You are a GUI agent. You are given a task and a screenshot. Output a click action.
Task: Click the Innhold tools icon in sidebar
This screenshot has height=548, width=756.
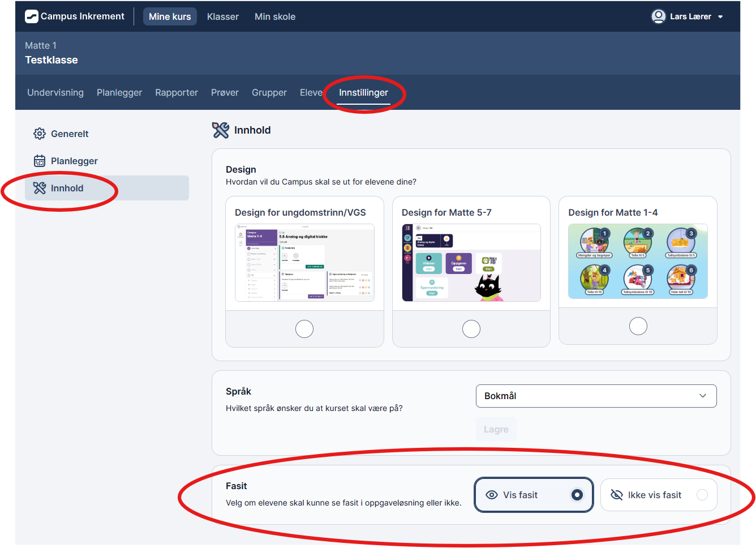(x=40, y=188)
